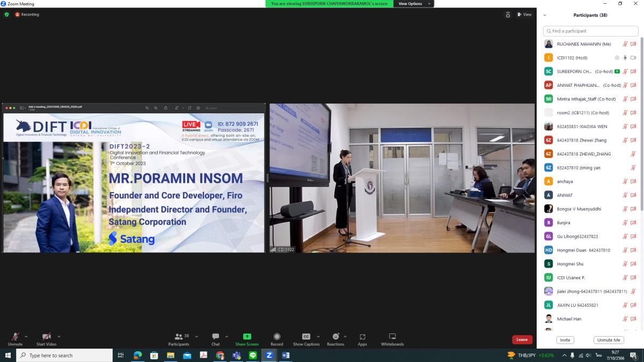This screenshot has width=644, height=362.
Task: Open Whiteboards
Action: (392, 339)
